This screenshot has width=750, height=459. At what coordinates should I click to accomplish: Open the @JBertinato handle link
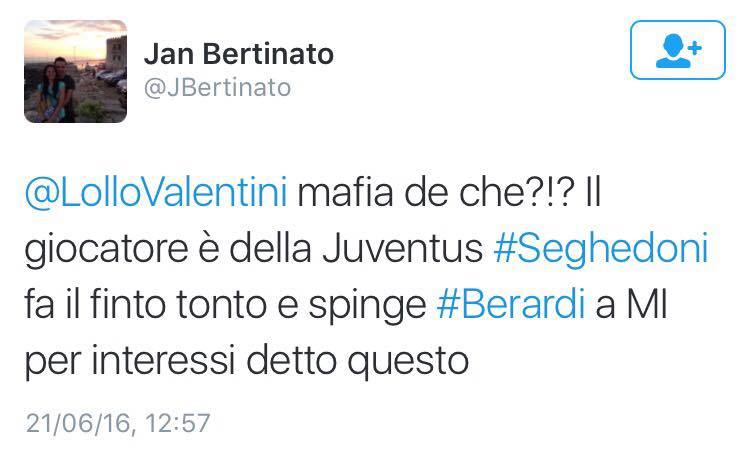tap(218, 87)
